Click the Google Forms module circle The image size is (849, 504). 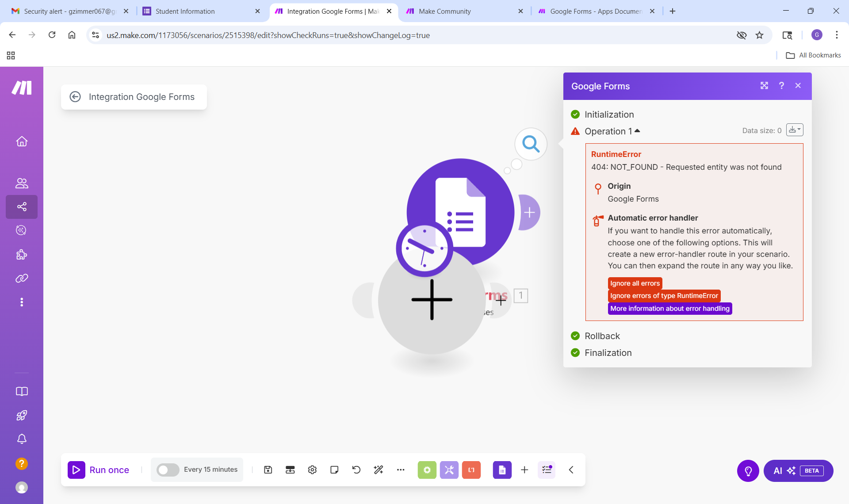point(460,212)
